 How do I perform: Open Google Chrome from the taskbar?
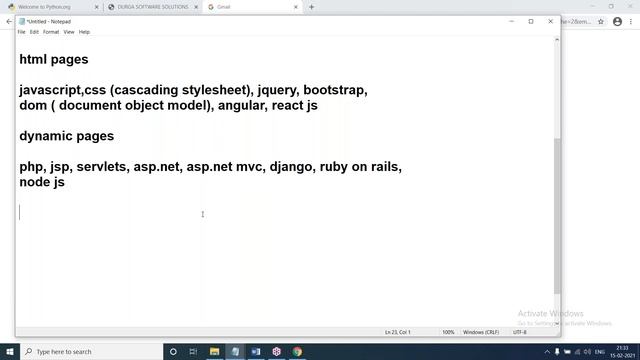tap(297, 351)
